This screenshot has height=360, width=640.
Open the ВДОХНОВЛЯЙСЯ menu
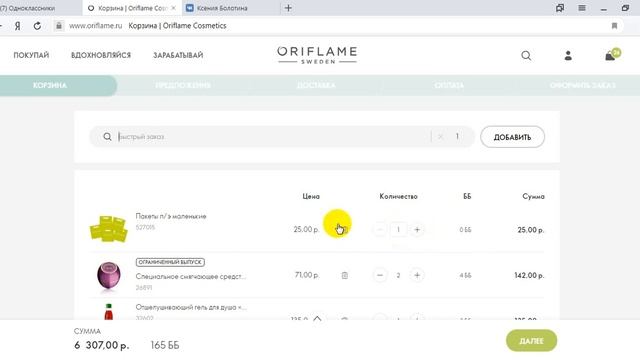[x=101, y=55]
